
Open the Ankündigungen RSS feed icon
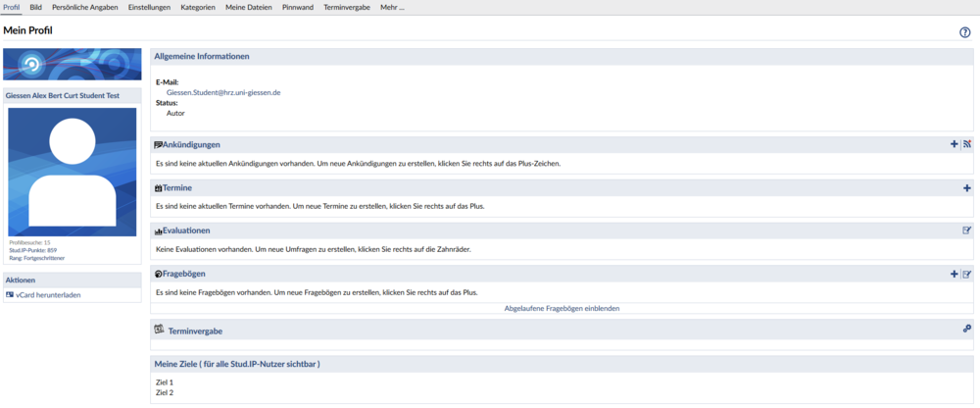click(967, 144)
